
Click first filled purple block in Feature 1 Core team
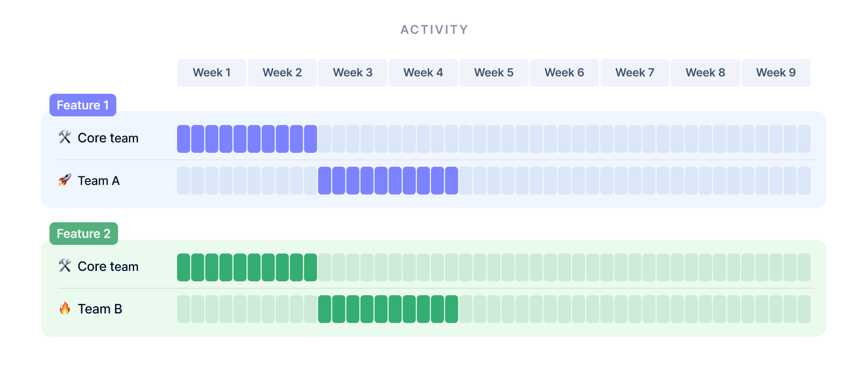pyautogui.click(x=184, y=139)
